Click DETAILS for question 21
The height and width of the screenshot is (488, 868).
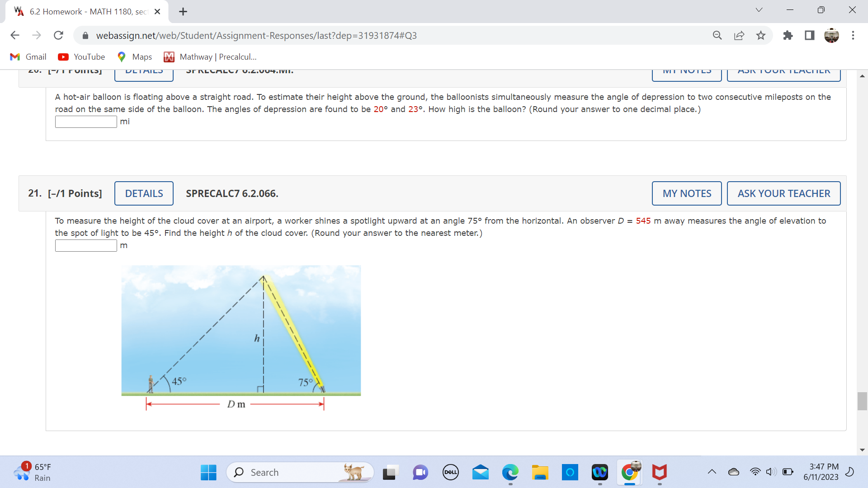[x=143, y=193]
